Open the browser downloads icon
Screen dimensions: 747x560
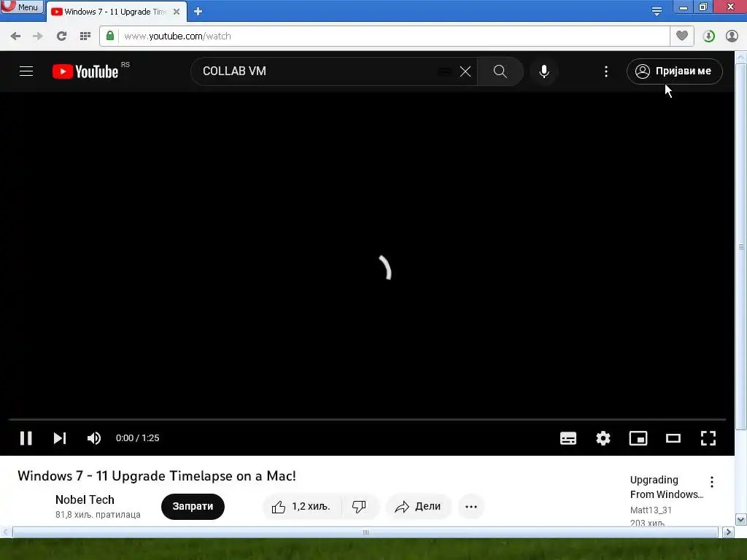(x=708, y=36)
